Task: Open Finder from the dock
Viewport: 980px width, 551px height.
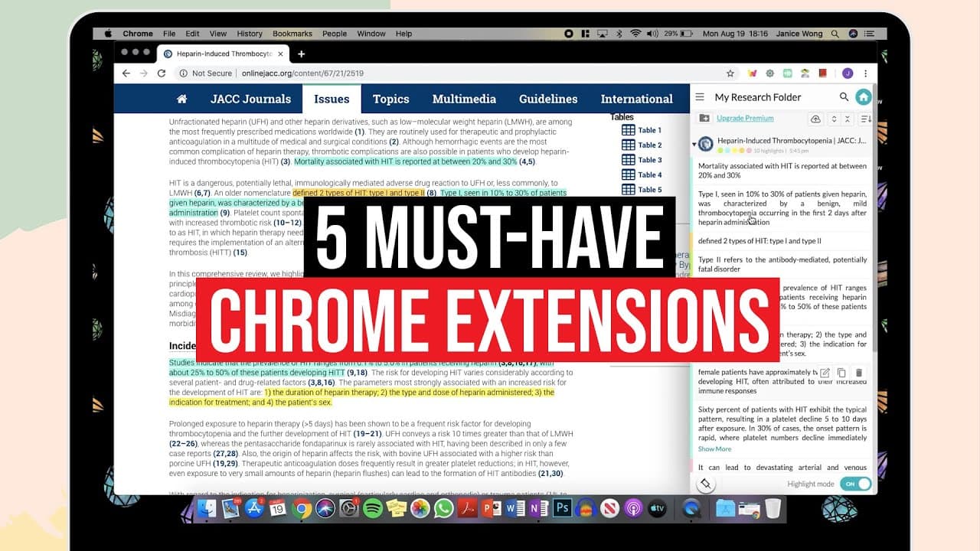Action: point(207,508)
